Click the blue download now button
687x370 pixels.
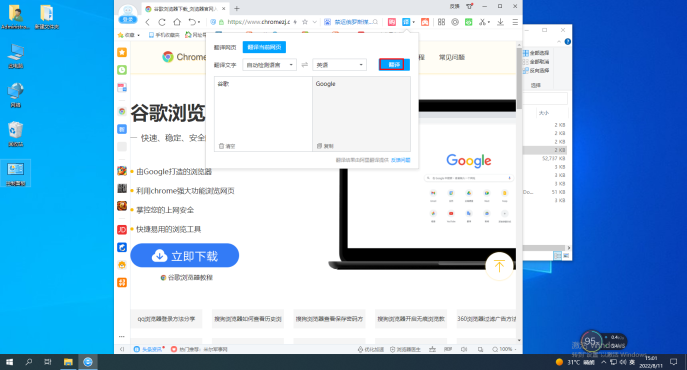[x=184, y=256]
